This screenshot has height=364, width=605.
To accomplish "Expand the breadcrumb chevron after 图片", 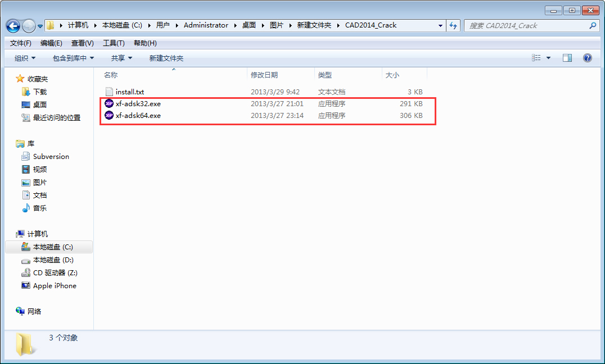I will tap(289, 25).
